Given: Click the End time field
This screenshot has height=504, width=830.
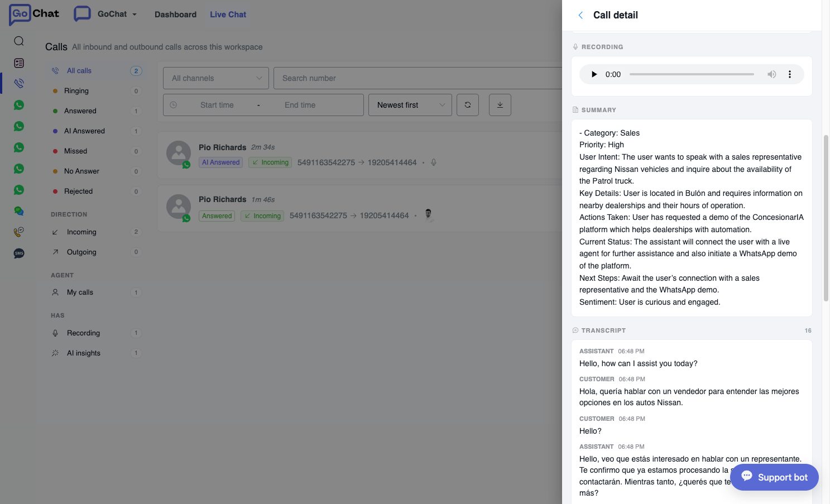Looking at the screenshot, I should [300, 105].
